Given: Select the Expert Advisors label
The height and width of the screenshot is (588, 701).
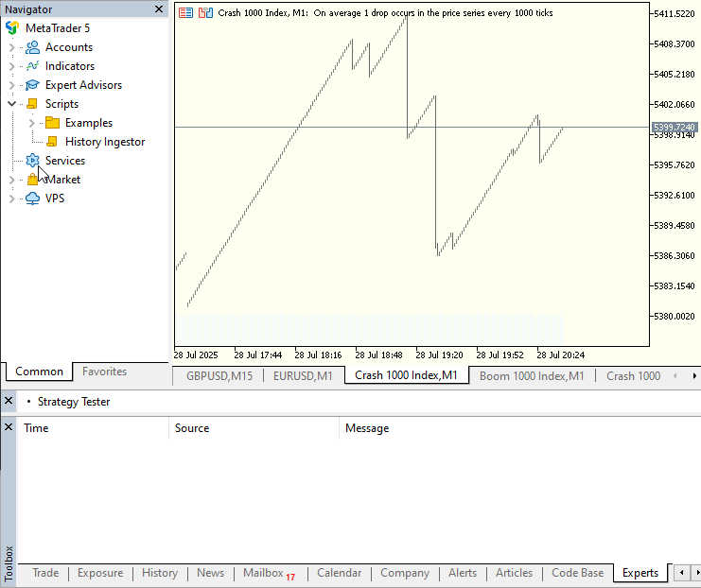Looking at the screenshot, I should [x=83, y=85].
